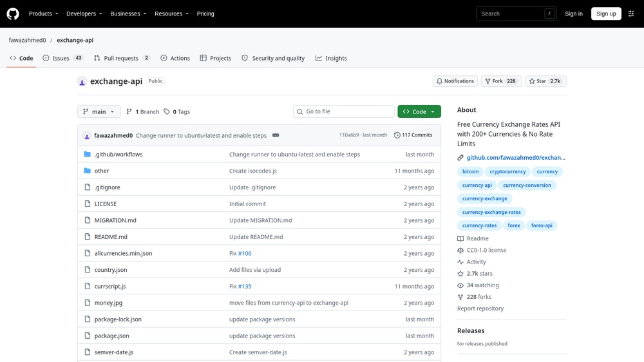Viewport: 644px width, 362px height.
Task: Switch to the Insights tab
Action: (x=331, y=59)
